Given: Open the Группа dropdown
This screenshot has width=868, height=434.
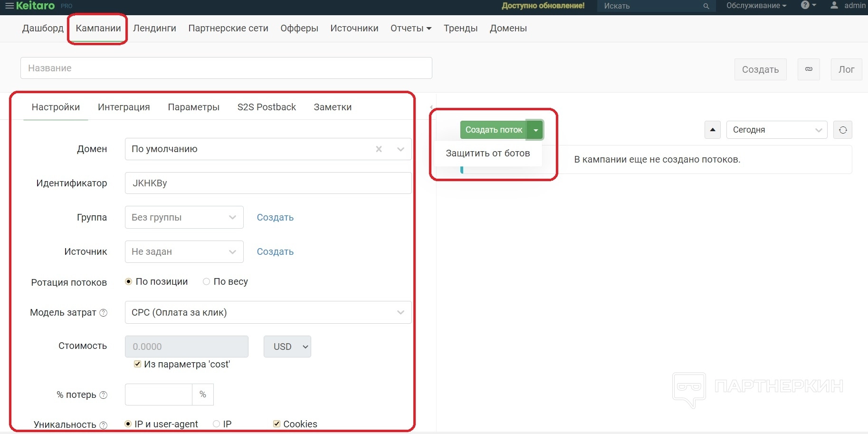Looking at the screenshot, I should coord(184,217).
